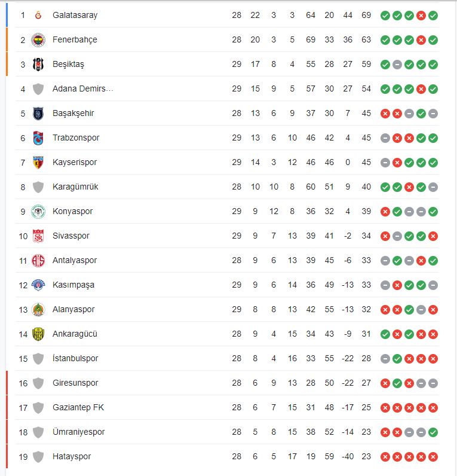Click the Antalyaspor club logo
This screenshot has width=457, height=476.
[x=38, y=260]
